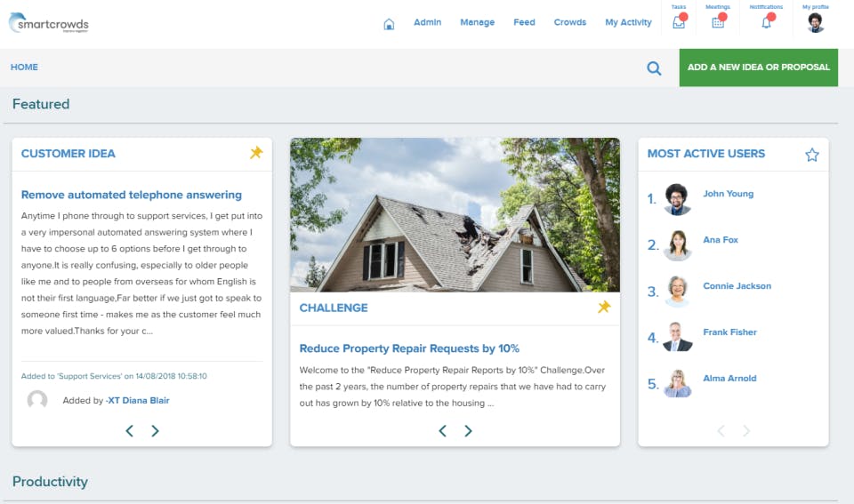854x504 pixels.
Task: Toggle star on Most Active Users card
Action: click(x=812, y=155)
